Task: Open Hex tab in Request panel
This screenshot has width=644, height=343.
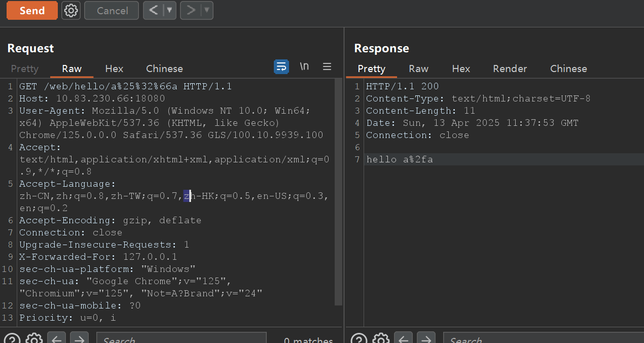Action: (x=114, y=68)
